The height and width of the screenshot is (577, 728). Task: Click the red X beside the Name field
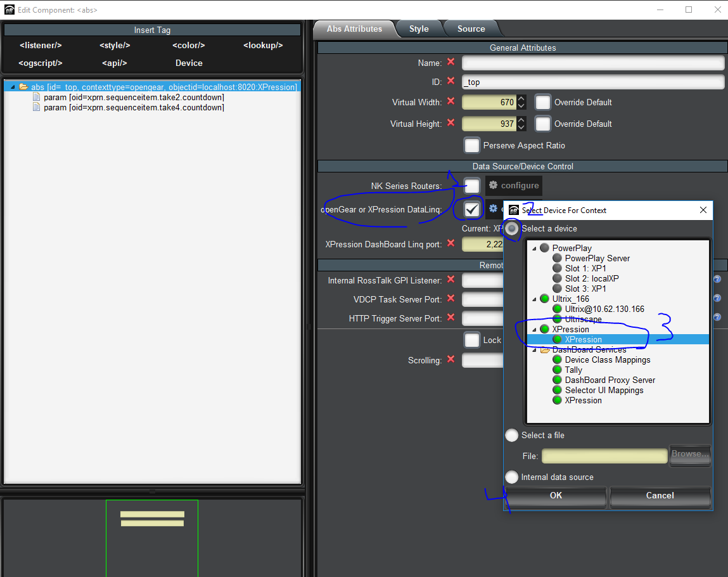coord(450,62)
